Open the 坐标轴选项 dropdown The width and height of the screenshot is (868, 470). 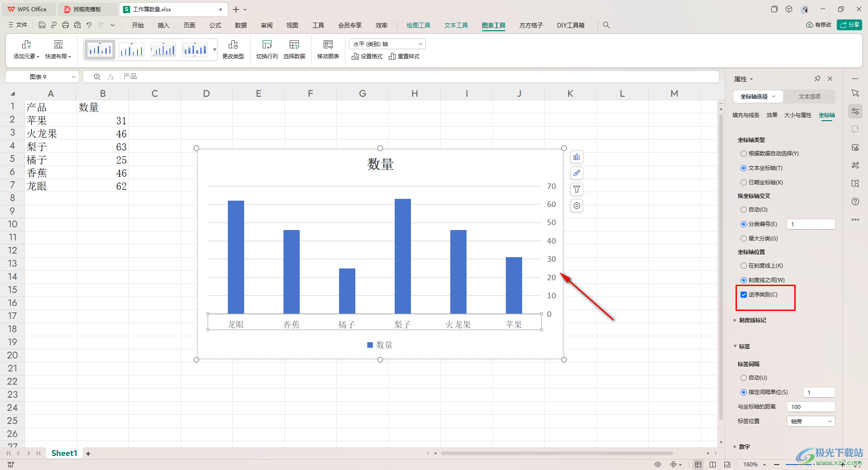[758, 97]
